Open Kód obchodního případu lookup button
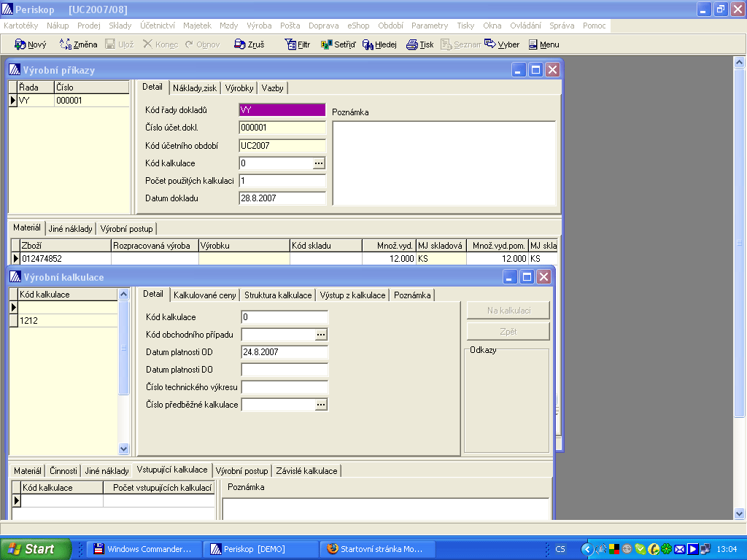This screenshot has width=747, height=560. pyautogui.click(x=321, y=335)
